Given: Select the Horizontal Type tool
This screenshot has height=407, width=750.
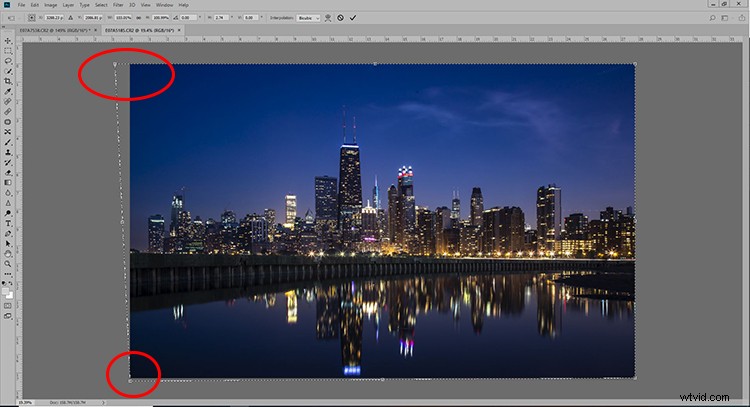Looking at the screenshot, I should [8, 223].
